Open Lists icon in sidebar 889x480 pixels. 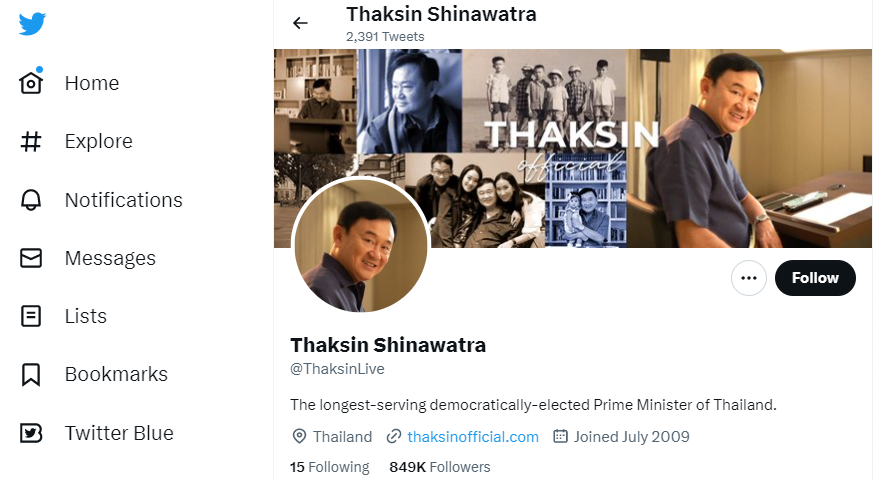pyautogui.click(x=31, y=316)
